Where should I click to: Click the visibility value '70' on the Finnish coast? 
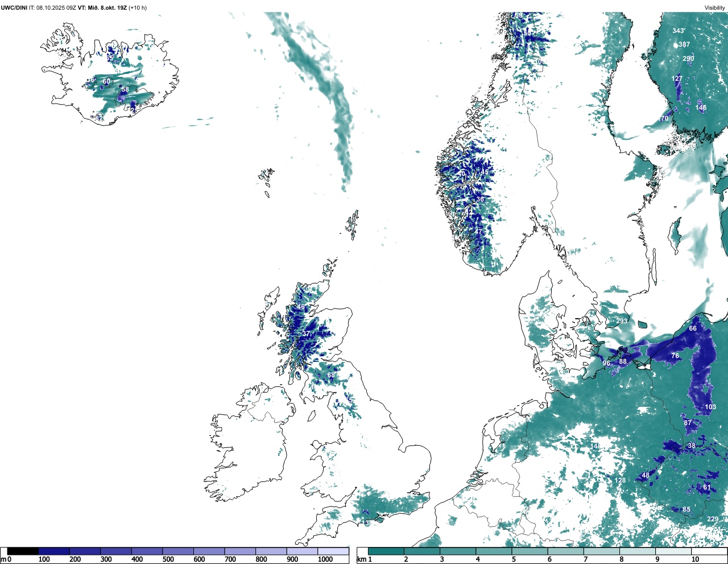664,118
